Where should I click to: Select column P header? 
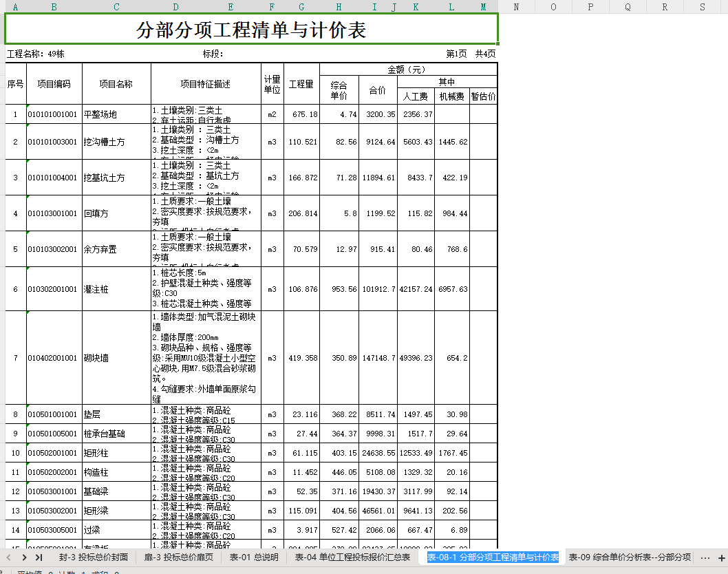(590, 7)
